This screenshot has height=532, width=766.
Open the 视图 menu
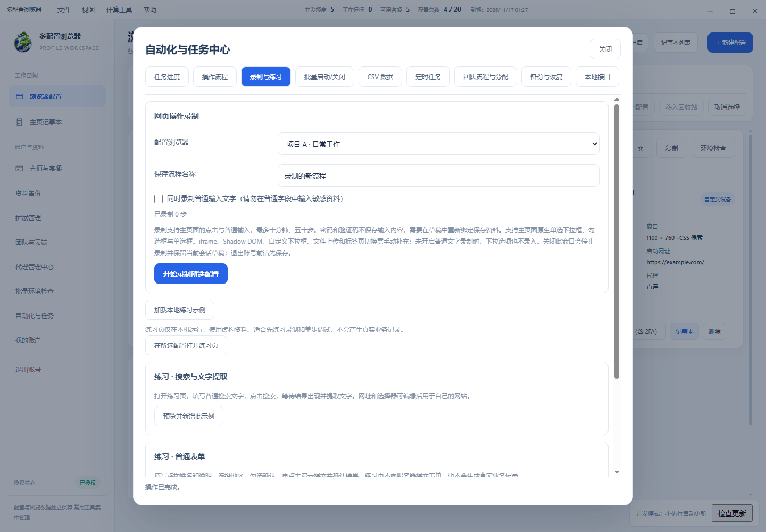[x=88, y=10]
